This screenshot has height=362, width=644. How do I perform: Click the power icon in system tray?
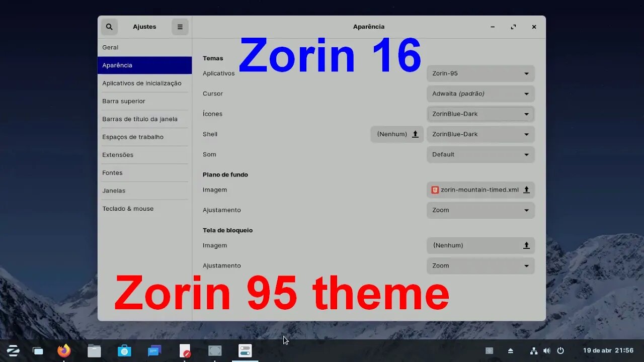coord(560,351)
